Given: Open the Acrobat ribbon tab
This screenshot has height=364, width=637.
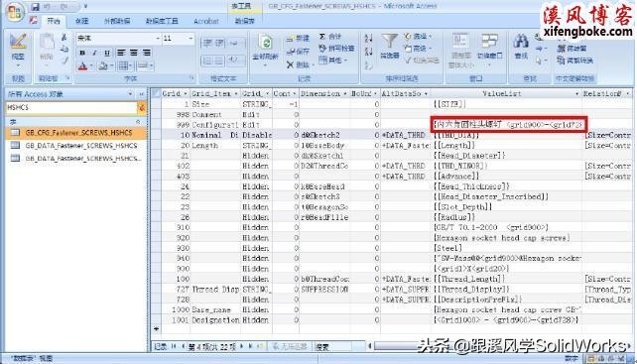Looking at the screenshot, I should click(206, 21).
